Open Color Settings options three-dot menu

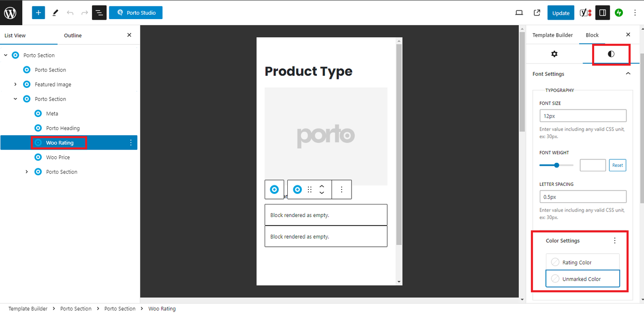(x=614, y=241)
